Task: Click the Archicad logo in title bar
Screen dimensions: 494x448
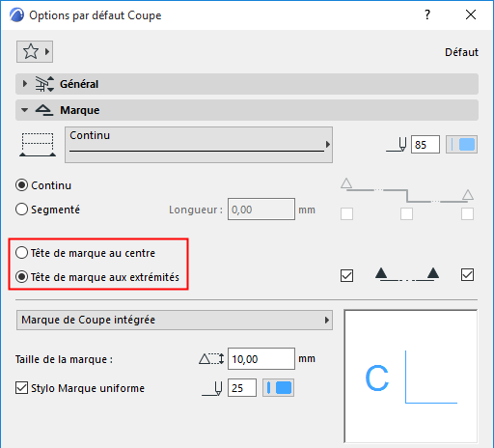Action: coord(16,15)
